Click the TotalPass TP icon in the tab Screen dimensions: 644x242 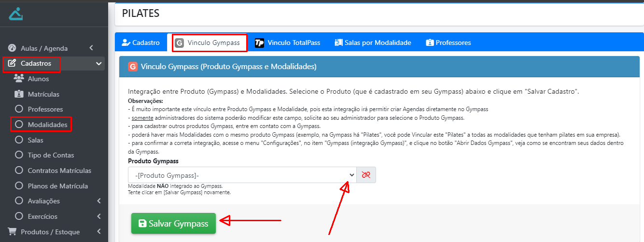[x=260, y=43]
